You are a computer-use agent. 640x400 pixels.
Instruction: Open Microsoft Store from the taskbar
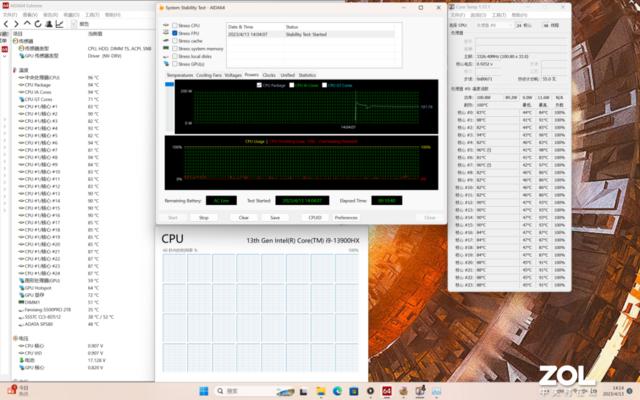pos(353,391)
